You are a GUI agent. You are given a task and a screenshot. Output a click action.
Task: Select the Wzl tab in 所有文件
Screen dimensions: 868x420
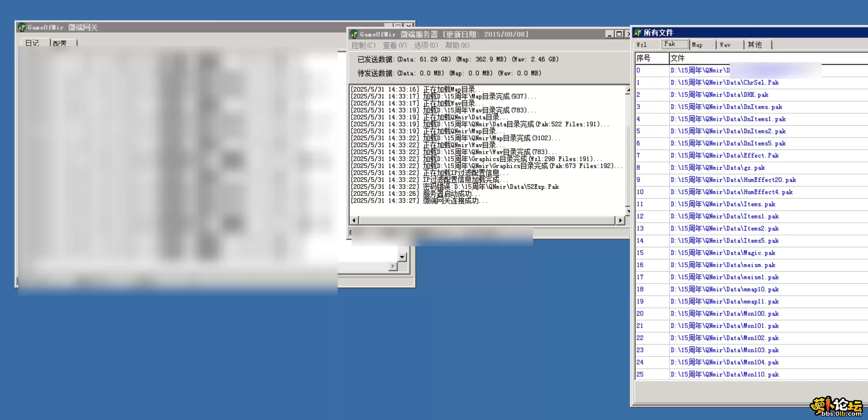tap(646, 45)
